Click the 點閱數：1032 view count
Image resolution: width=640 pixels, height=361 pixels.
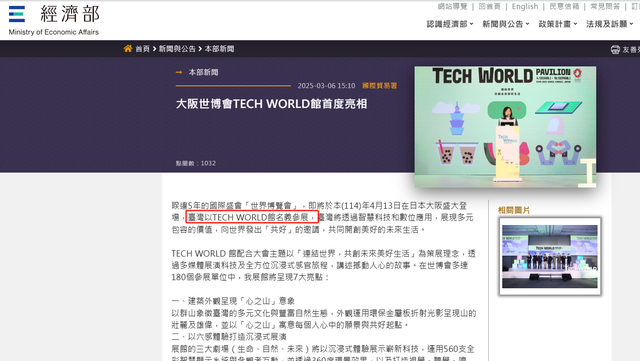click(196, 163)
